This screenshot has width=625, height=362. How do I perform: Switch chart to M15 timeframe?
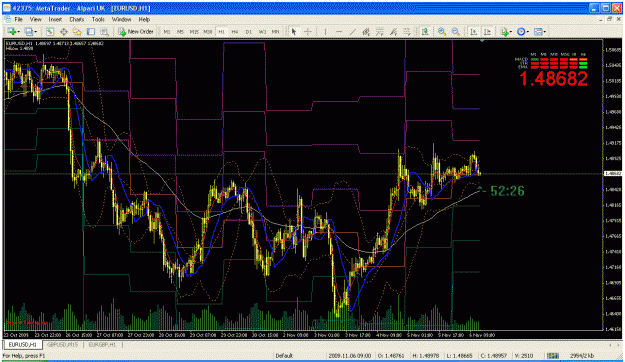(194, 31)
